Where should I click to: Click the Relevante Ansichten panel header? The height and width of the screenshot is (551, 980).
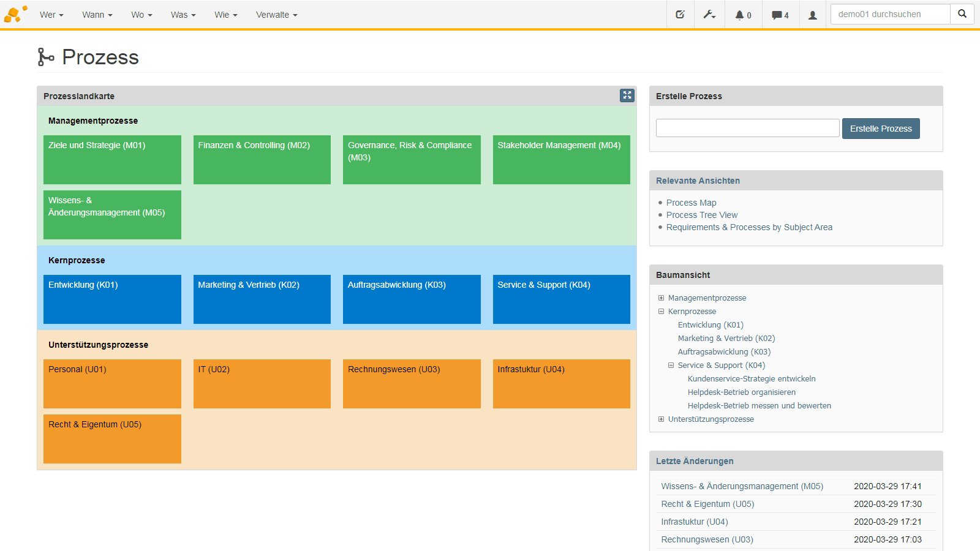(796, 181)
